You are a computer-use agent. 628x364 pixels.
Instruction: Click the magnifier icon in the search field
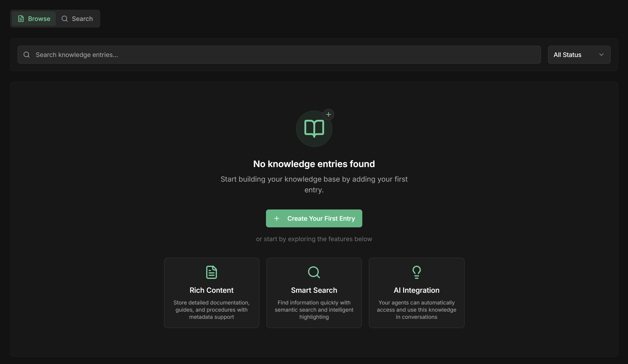click(x=27, y=55)
